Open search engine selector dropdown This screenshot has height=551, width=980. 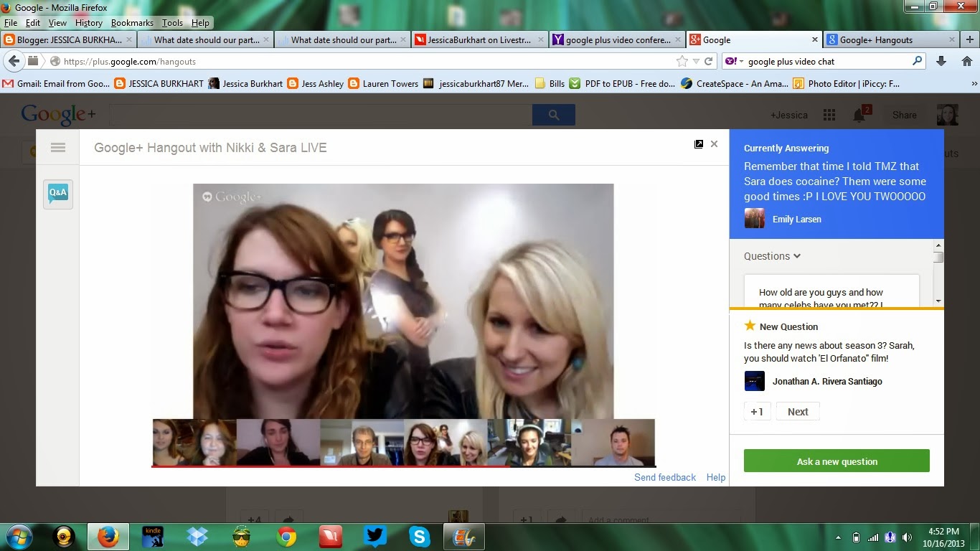pyautogui.click(x=735, y=62)
